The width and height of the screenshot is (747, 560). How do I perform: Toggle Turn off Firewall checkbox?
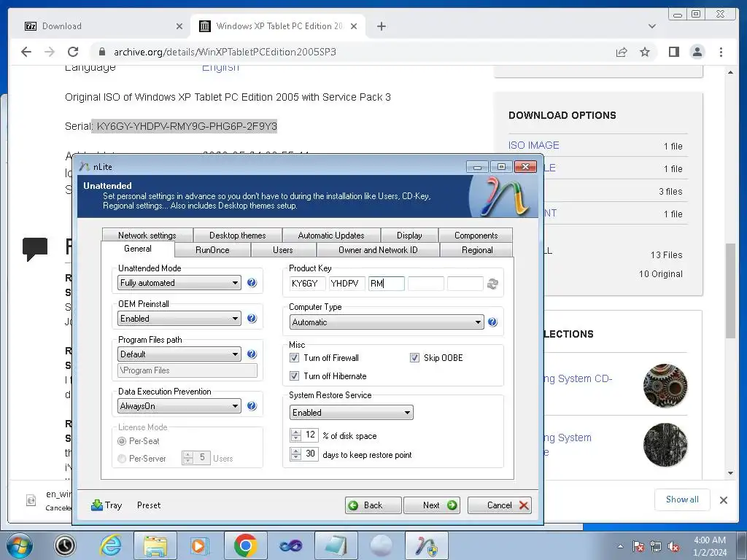295,358
